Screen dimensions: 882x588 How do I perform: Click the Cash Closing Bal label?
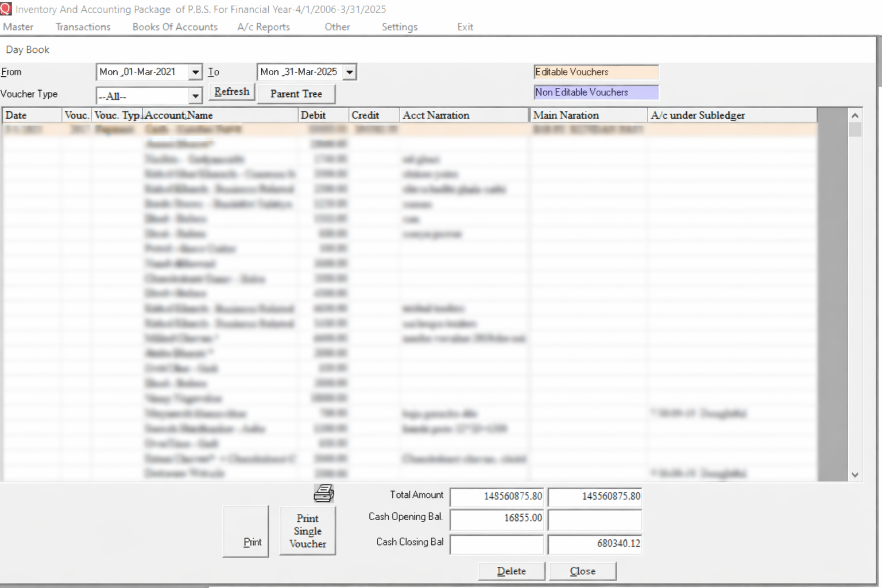tap(410, 542)
